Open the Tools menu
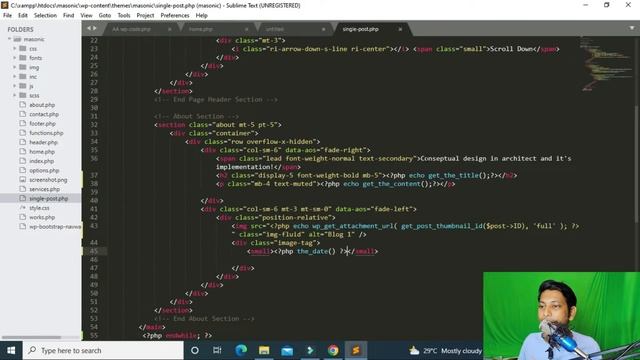Image resolution: width=640 pixels, height=360 pixels. click(x=124, y=16)
